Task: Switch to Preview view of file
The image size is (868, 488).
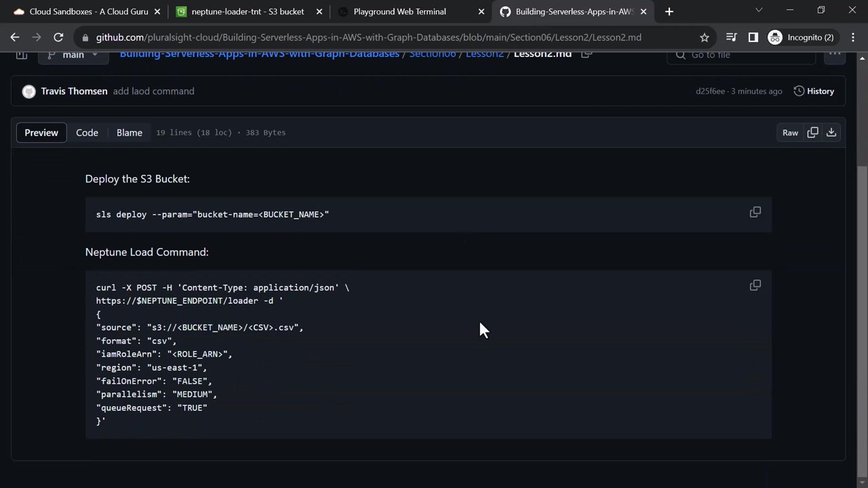Action: 41,133
